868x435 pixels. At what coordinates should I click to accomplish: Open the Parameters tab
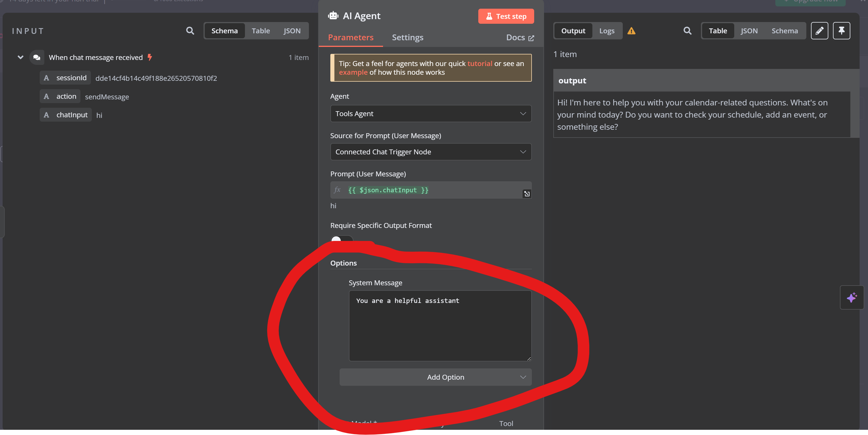click(x=350, y=37)
